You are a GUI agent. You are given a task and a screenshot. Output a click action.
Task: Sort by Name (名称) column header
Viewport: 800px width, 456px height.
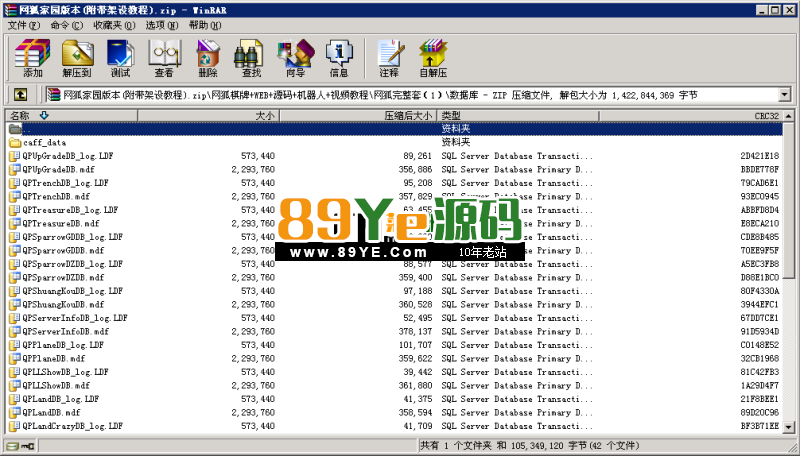[x=71, y=116]
